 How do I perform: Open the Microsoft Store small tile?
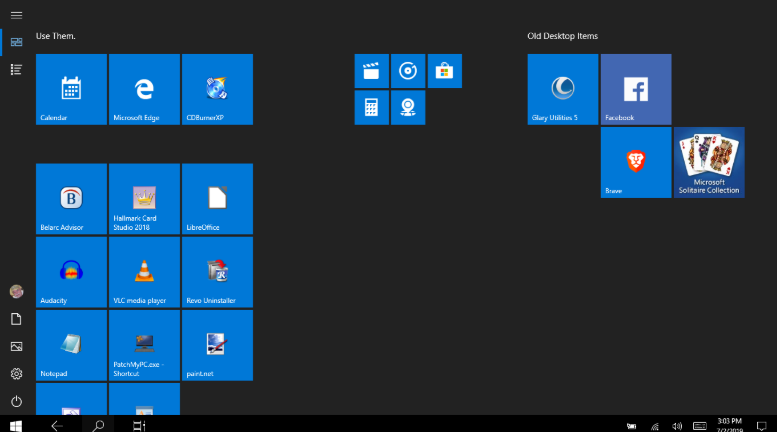(x=444, y=71)
